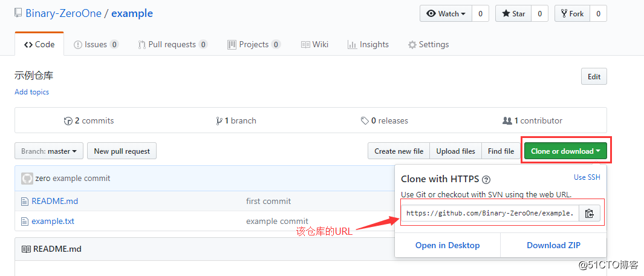This screenshot has height=276, width=644.
Task: Click the README.md header text
Action: point(57,249)
